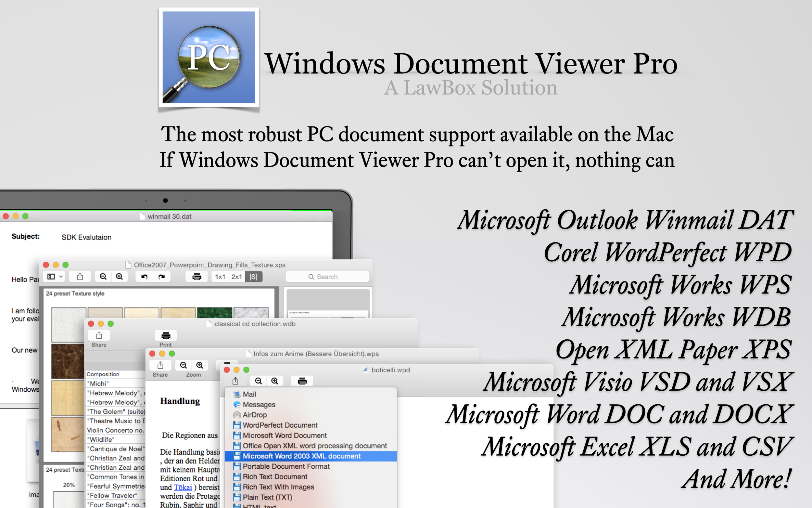Select the "The Golem" (suite) row

click(115, 411)
